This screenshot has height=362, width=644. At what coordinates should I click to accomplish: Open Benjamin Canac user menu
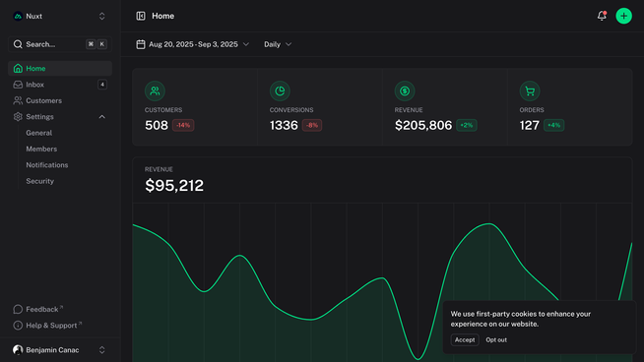60,350
